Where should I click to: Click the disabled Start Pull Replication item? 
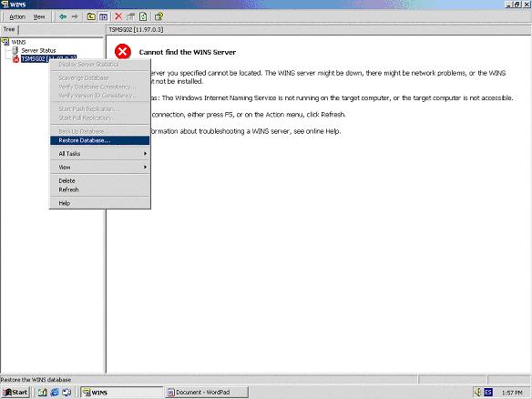100,118
